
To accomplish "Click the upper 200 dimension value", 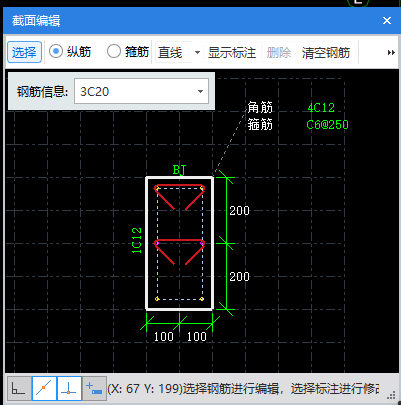I will [x=239, y=211].
